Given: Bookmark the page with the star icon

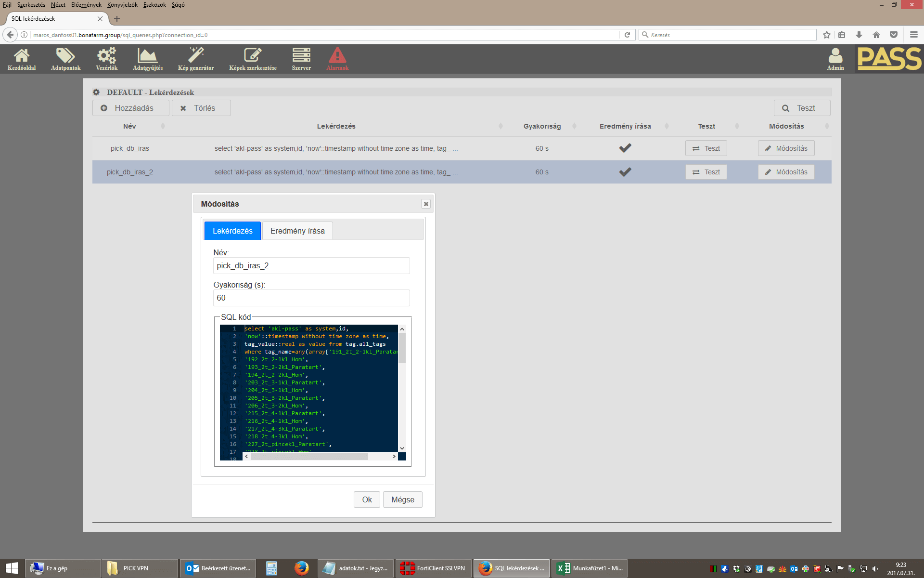Looking at the screenshot, I should (827, 35).
